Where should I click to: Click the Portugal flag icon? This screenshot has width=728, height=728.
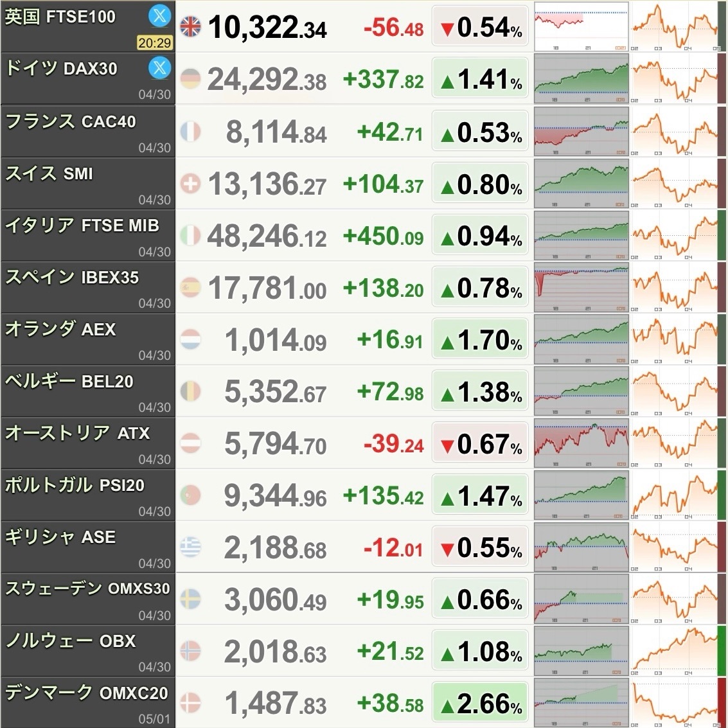pyautogui.click(x=190, y=495)
